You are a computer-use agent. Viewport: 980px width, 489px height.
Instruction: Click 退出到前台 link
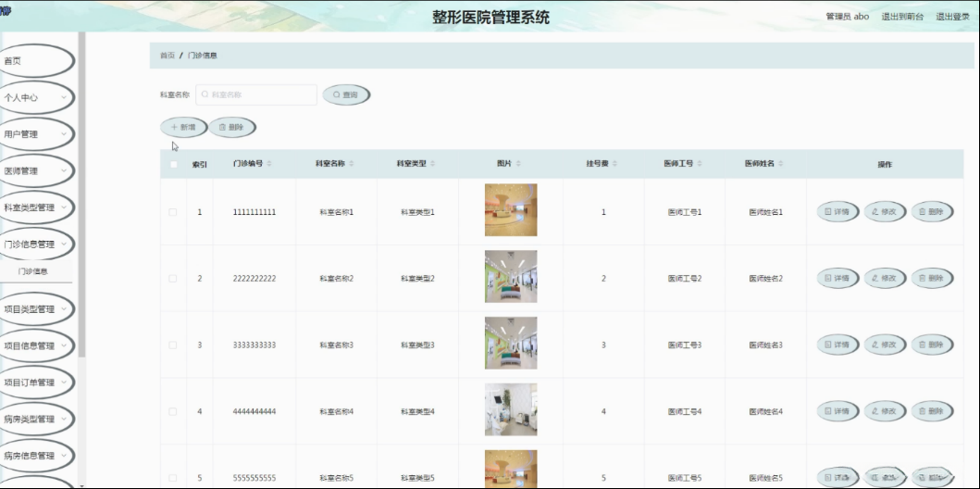[x=902, y=17]
